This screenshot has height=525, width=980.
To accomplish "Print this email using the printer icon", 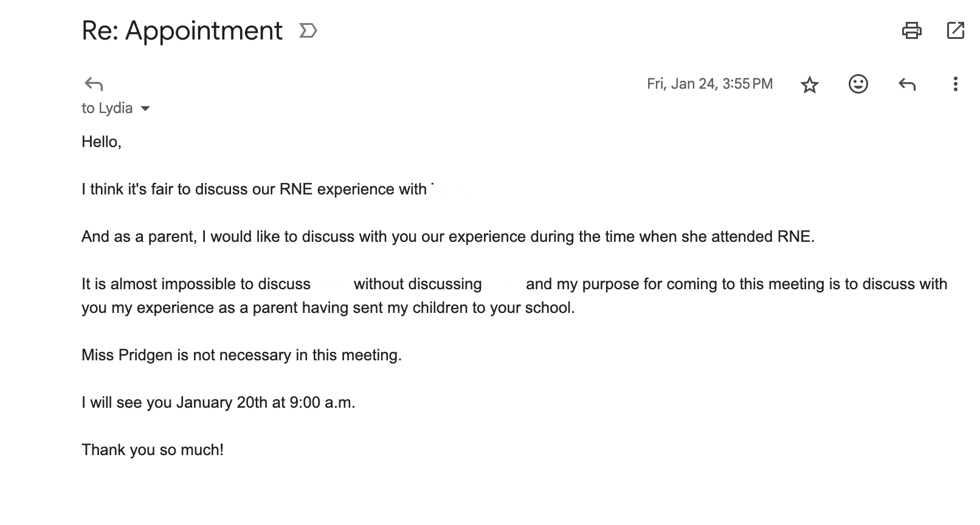I will coord(911,30).
